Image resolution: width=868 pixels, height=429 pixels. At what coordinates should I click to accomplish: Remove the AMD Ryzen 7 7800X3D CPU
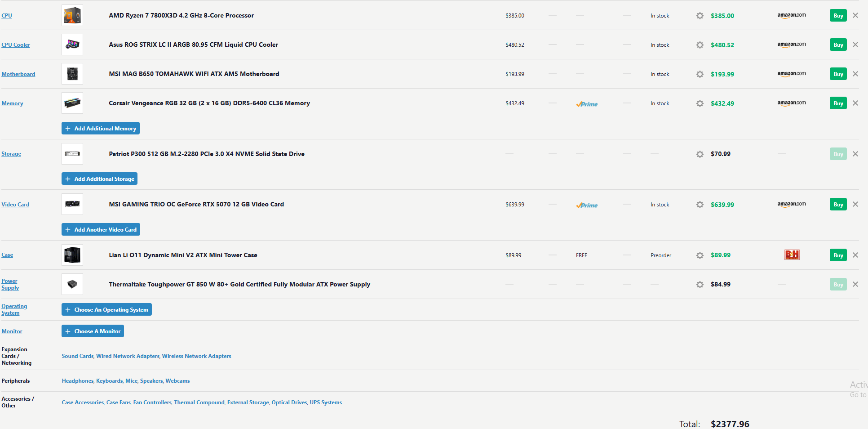coord(855,15)
